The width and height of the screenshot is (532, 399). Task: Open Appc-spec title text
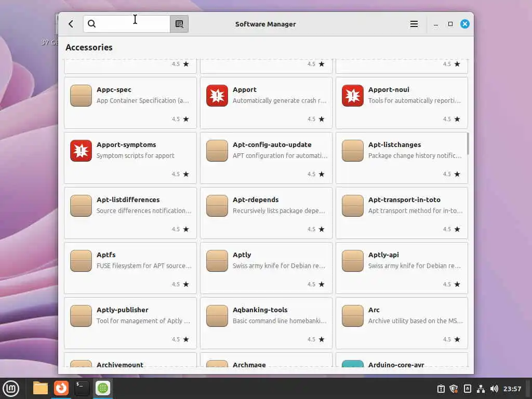coord(114,89)
